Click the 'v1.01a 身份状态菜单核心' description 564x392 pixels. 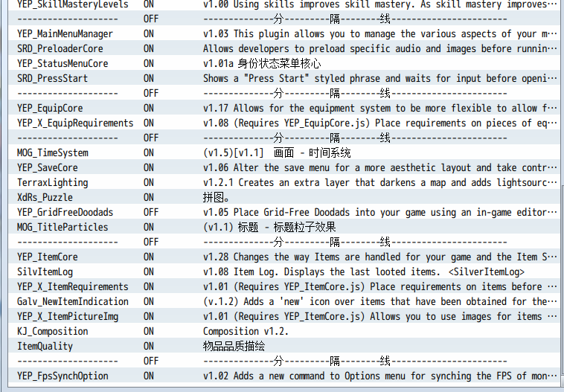(262, 64)
